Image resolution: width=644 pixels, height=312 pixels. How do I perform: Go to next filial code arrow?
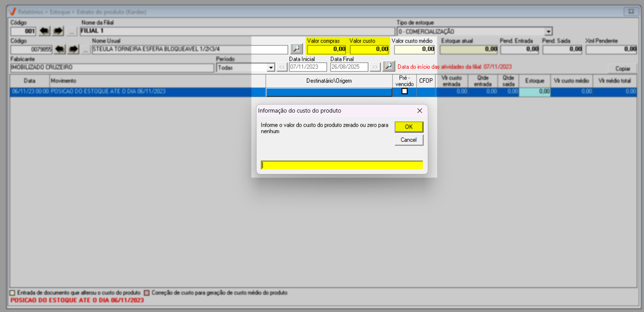(58, 31)
